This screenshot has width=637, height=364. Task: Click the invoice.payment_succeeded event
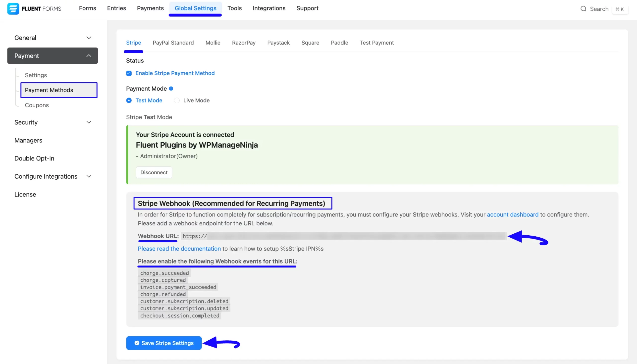point(178,287)
